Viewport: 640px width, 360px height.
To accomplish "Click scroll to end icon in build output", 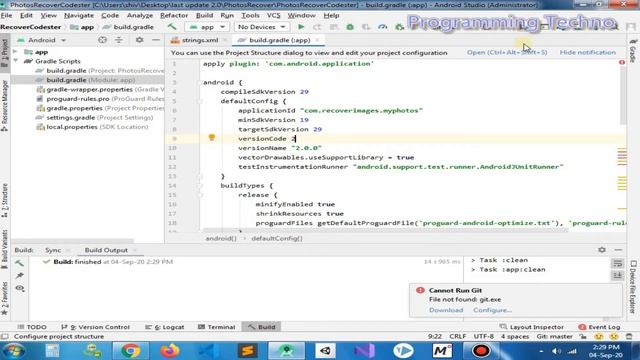I will coord(618,276).
